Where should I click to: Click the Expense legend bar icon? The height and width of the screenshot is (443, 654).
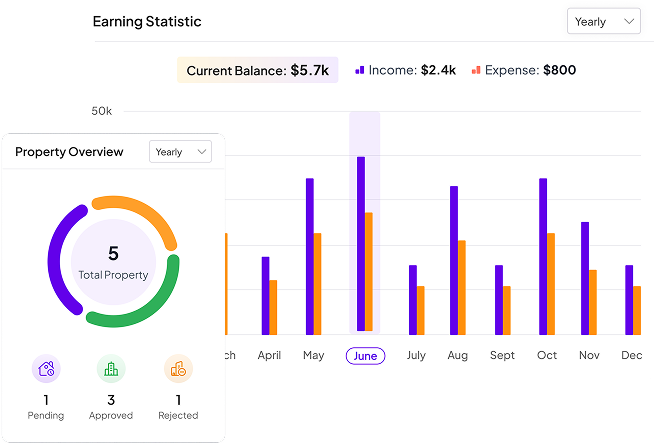(476, 70)
